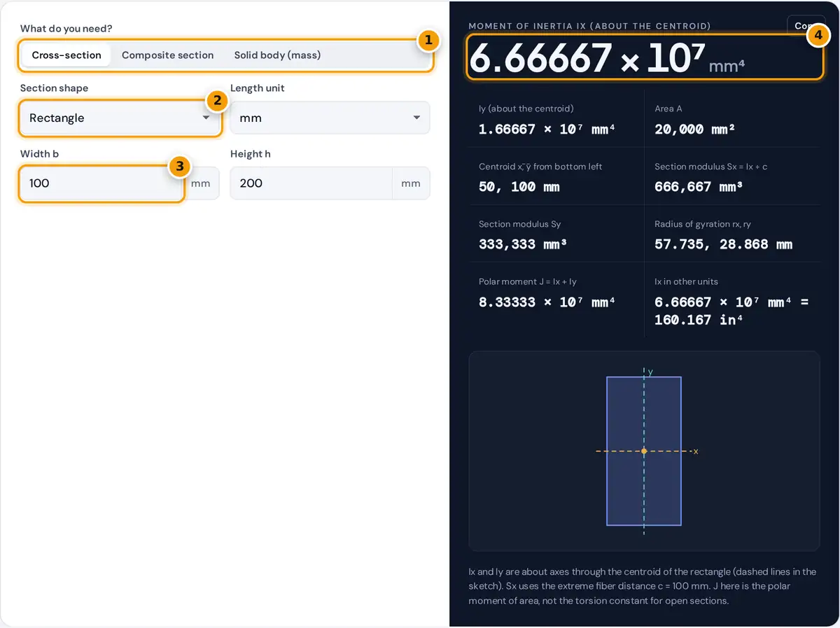
Task: Click the 'Section modulus Sy' label
Action: point(519,224)
